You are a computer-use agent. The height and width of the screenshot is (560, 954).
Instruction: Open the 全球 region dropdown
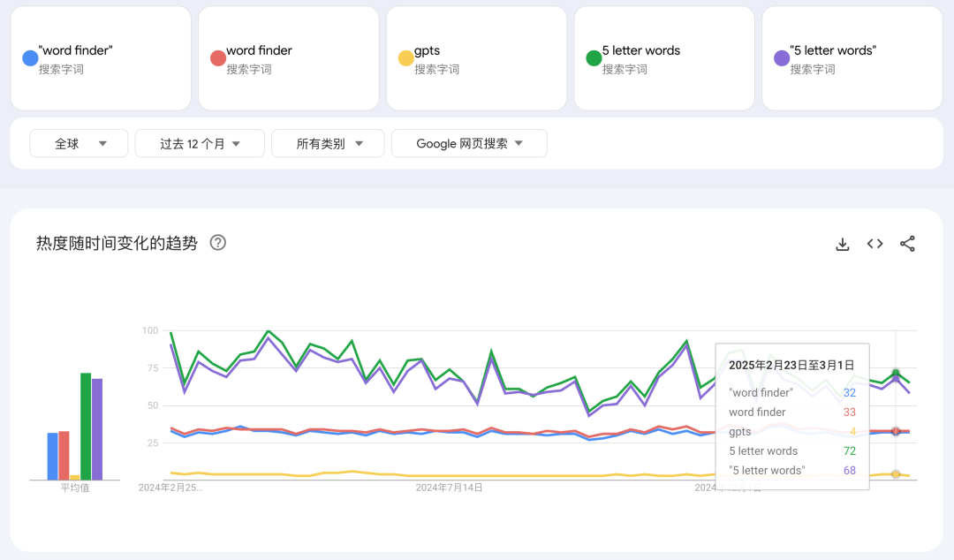[x=79, y=144]
